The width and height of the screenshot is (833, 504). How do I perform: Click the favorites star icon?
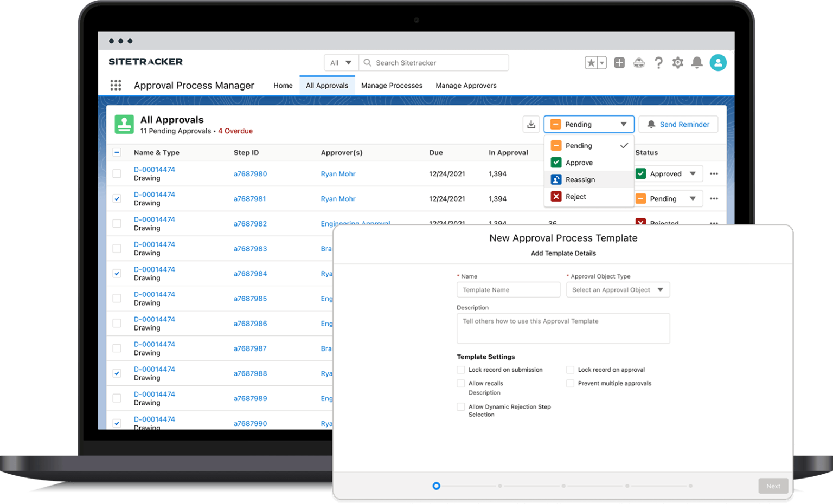pos(591,62)
